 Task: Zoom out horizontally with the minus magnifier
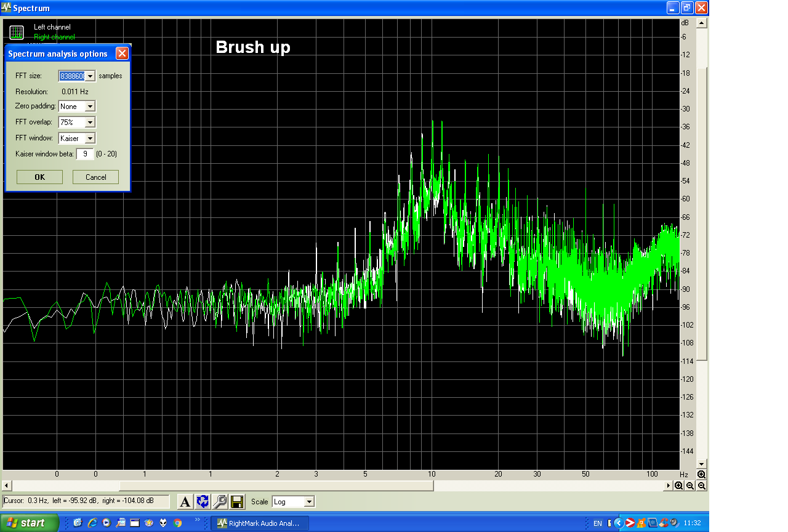[690, 486]
